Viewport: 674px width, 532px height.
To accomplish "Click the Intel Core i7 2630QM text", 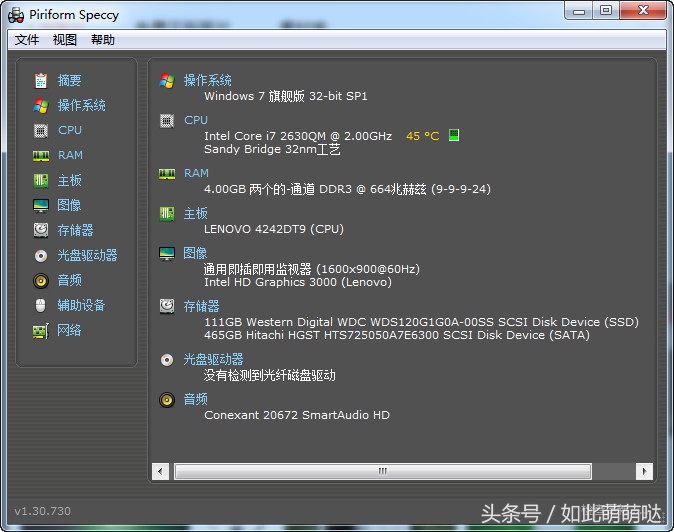I will 298,136.
